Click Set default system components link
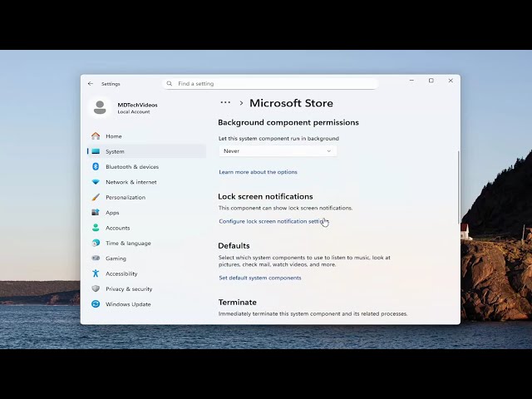Image resolution: width=532 pixels, height=399 pixels. click(x=260, y=278)
